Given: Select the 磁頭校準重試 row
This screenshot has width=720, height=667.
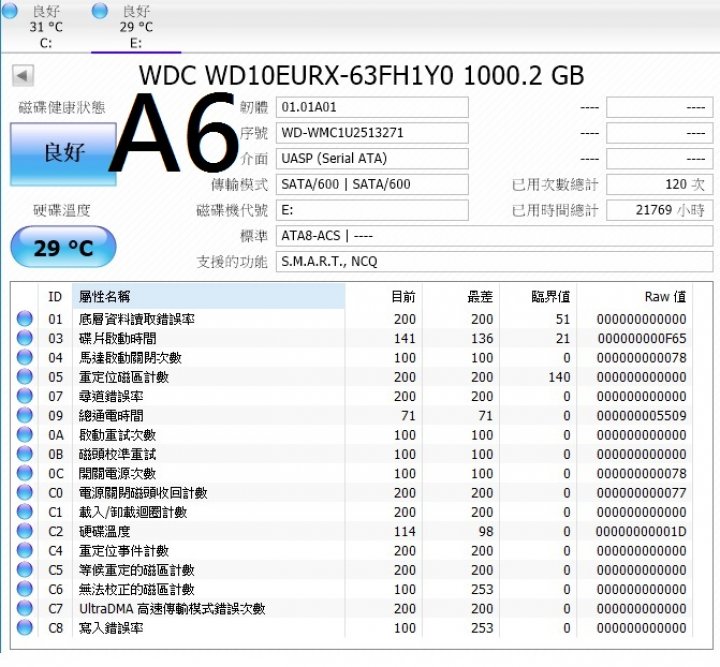Looking at the screenshot, I should 352,454.
